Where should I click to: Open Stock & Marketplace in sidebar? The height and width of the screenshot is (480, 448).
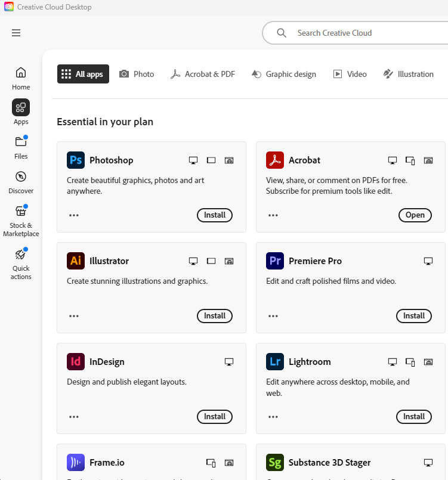(21, 221)
